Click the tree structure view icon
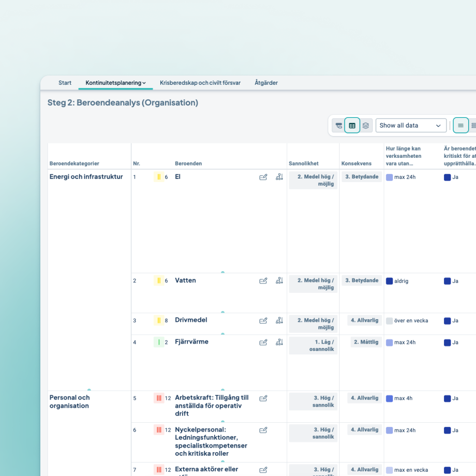The height and width of the screenshot is (476, 476). (339, 125)
